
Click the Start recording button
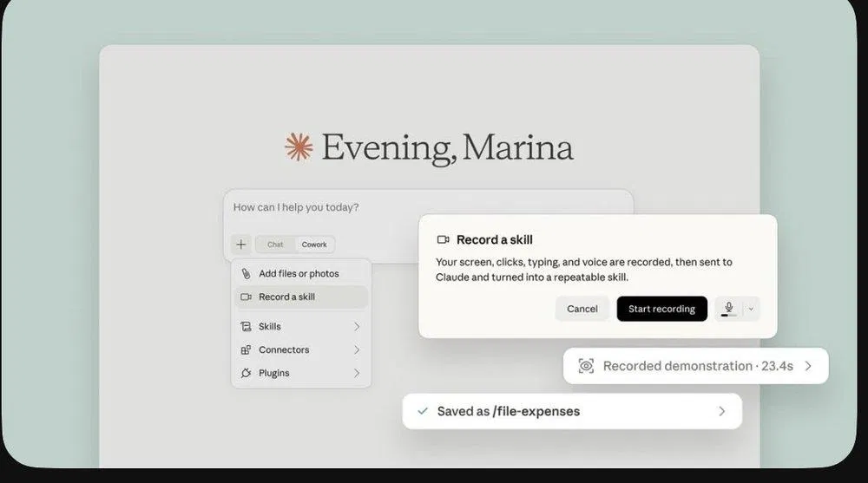coord(661,309)
